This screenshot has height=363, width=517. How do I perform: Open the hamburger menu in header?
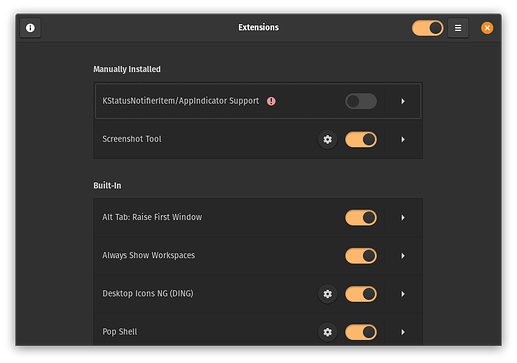pos(458,28)
